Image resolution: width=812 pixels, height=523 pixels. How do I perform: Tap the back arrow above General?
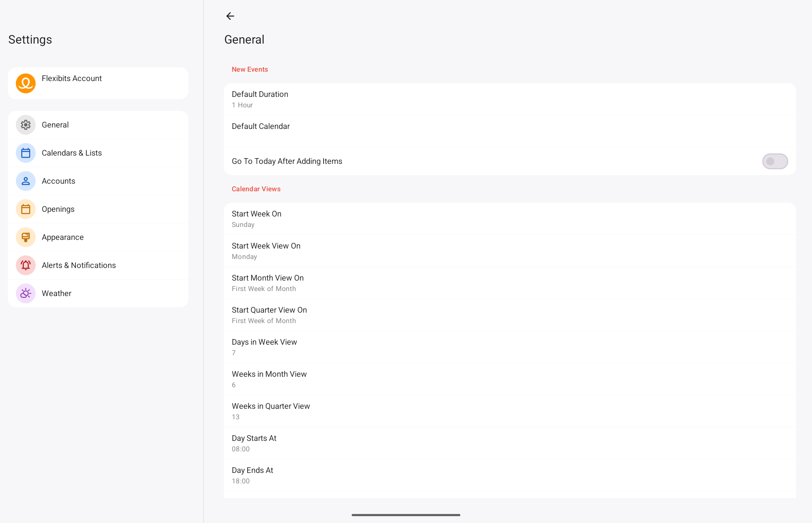pyautogui.click(x=230, y=16)
